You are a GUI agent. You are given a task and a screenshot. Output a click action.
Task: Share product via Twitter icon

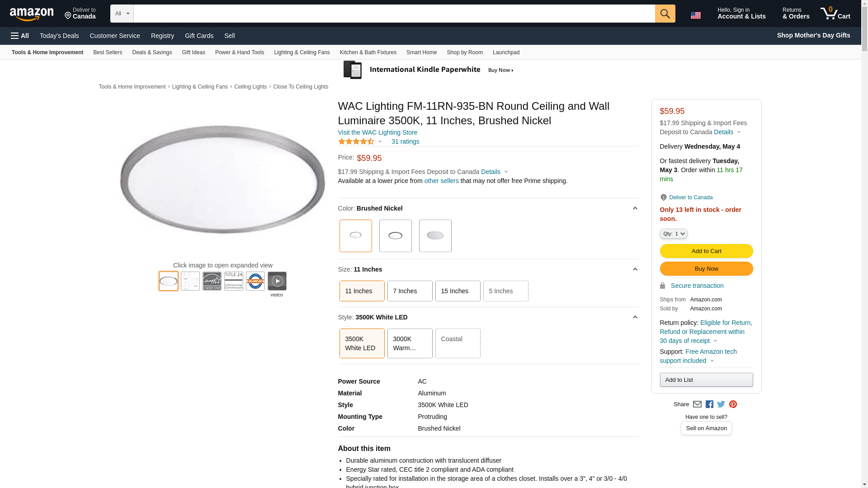coord(721,404)
